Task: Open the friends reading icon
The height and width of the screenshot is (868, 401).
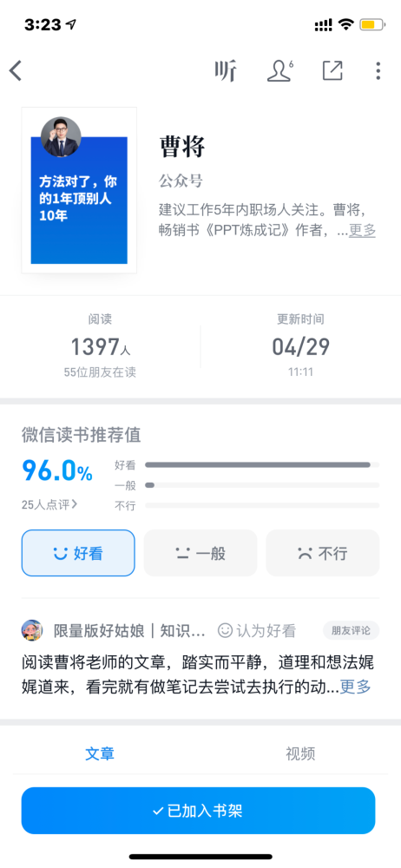Action: [279, 71]
